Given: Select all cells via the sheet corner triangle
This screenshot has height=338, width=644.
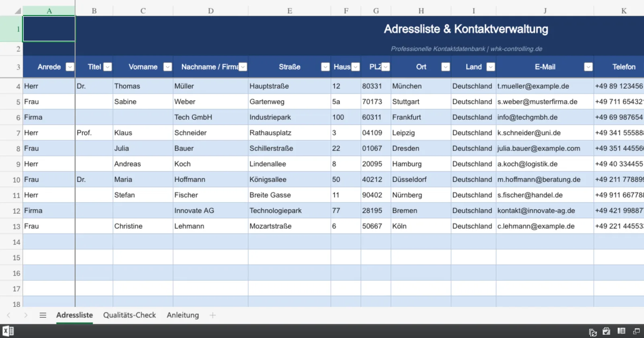Looking at the screenshot, I should (x=18, y=11).
